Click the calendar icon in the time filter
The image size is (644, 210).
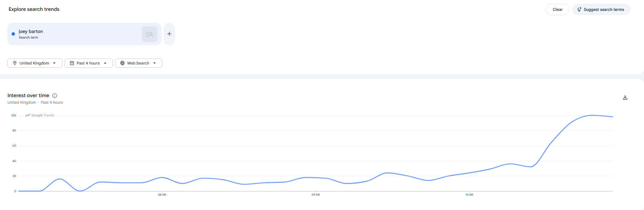72,63
